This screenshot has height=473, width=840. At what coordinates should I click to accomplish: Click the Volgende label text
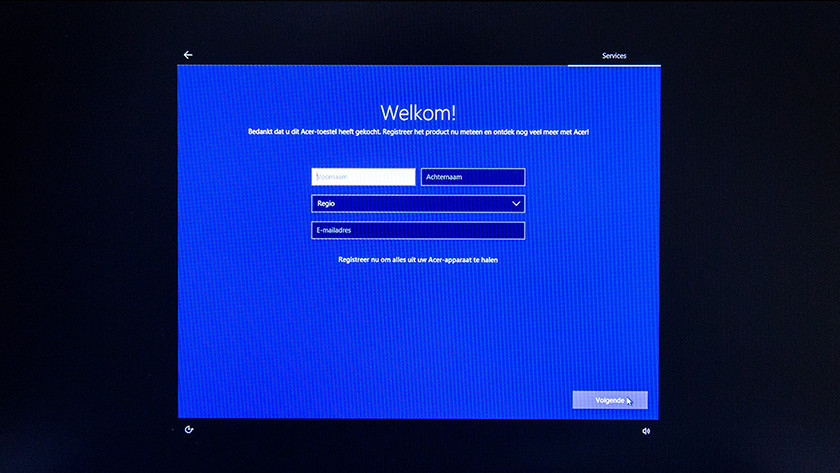pyautogui.click(x=610, y=400)
